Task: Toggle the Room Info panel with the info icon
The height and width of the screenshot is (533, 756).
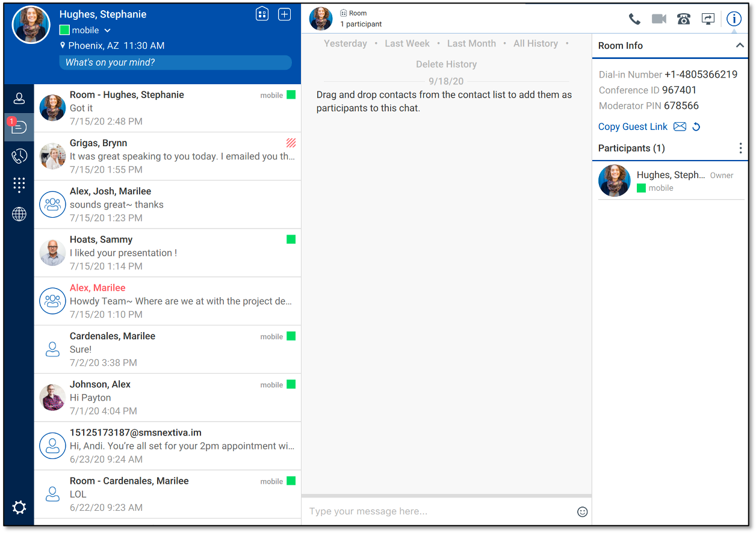Action: (734, 19)
